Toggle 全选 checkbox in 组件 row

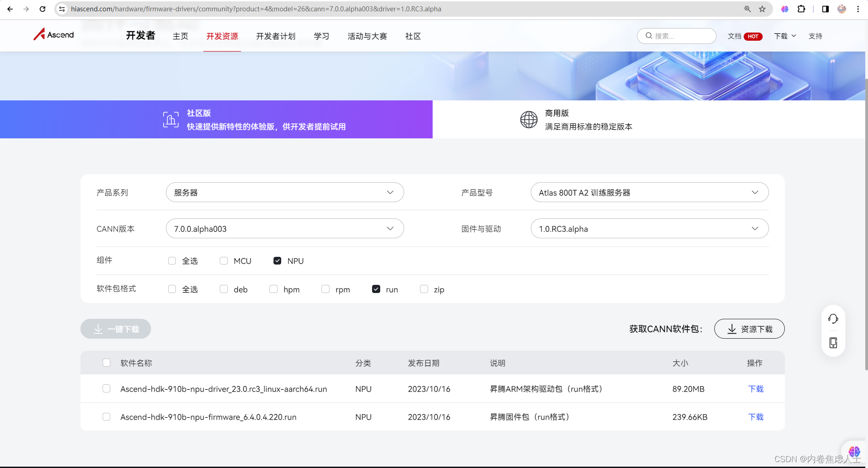172,260
